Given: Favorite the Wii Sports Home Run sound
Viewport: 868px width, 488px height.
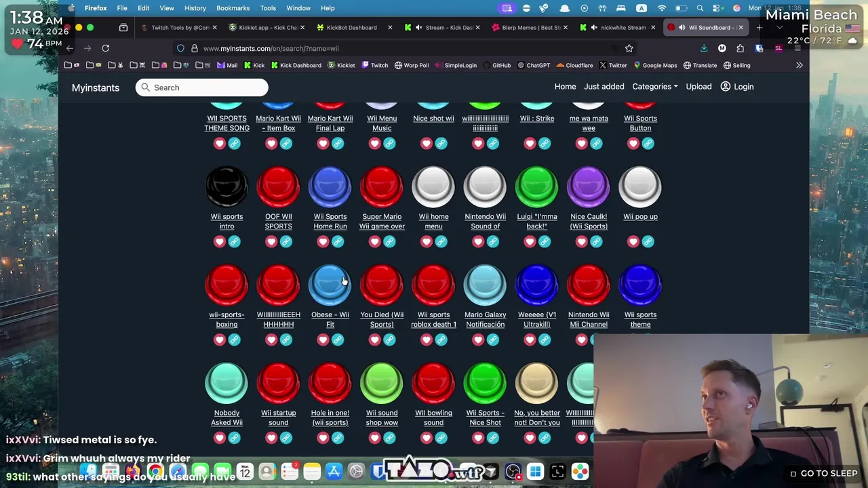Looking at the screenshot, I should [323, 241].
